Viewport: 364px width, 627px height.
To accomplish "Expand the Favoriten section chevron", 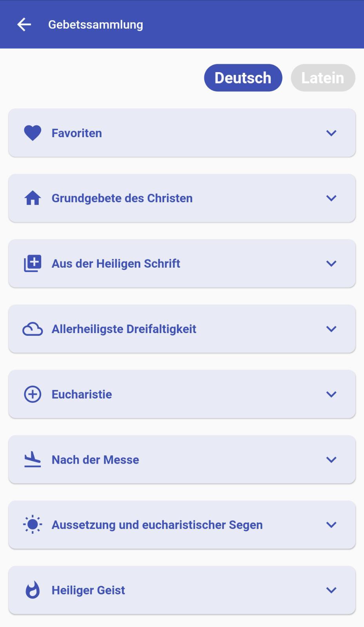I will click(331, 133).
